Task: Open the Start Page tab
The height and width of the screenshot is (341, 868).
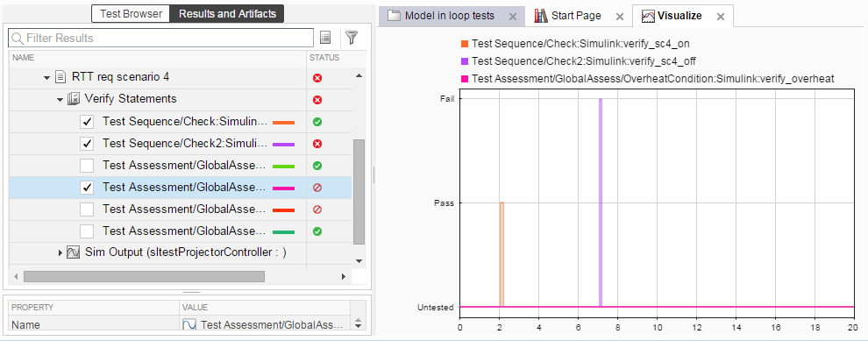Action: click(x=576, y=16)
